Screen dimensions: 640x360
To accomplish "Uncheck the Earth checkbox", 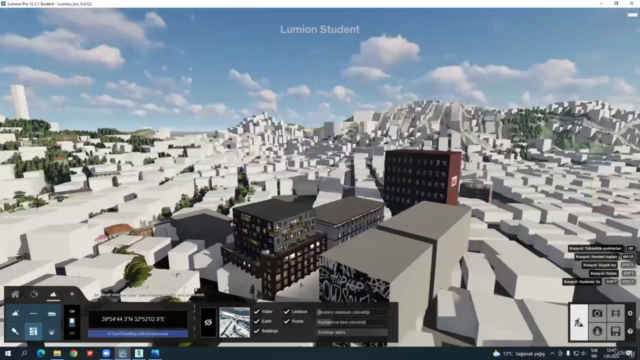I will click(257, 321).
